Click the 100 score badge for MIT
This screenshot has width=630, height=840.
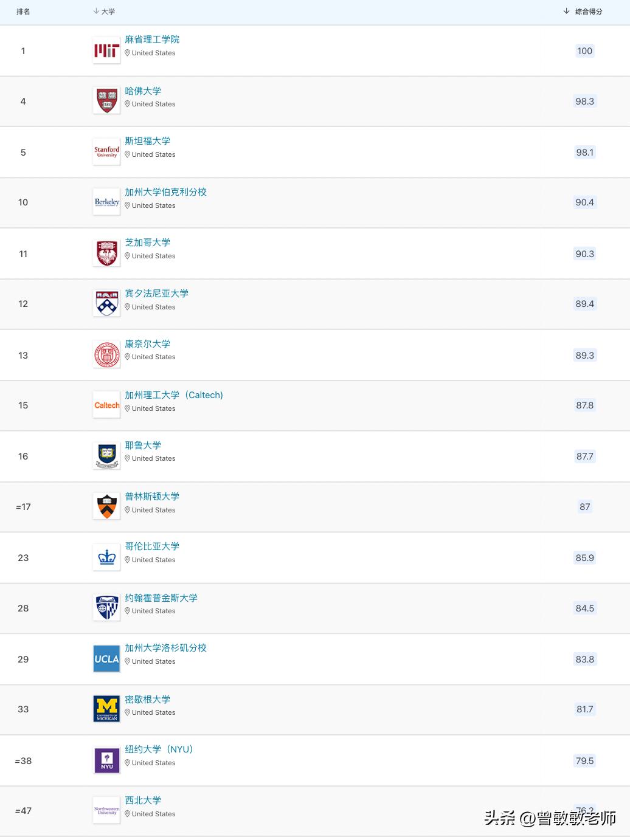[x=584, y=51]
